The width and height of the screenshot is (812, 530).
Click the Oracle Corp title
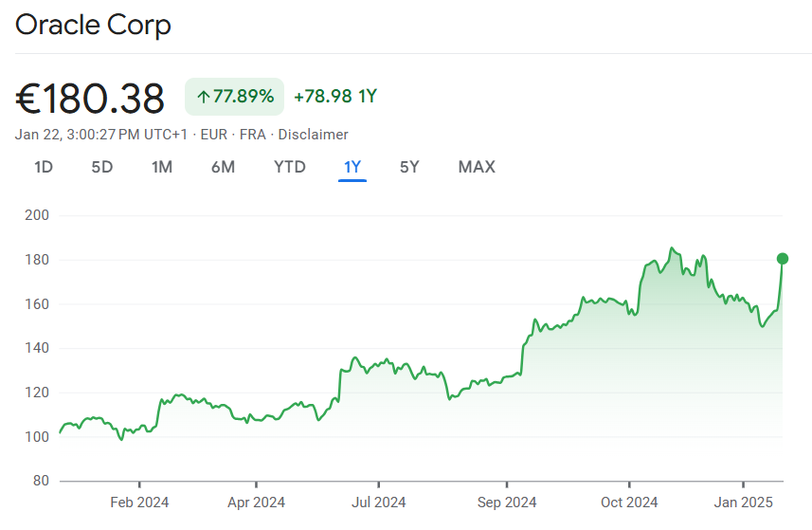(x=93, y=25)
